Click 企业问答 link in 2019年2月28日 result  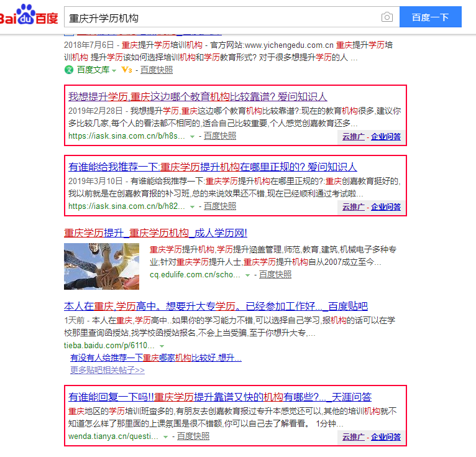tap(385, 137)
